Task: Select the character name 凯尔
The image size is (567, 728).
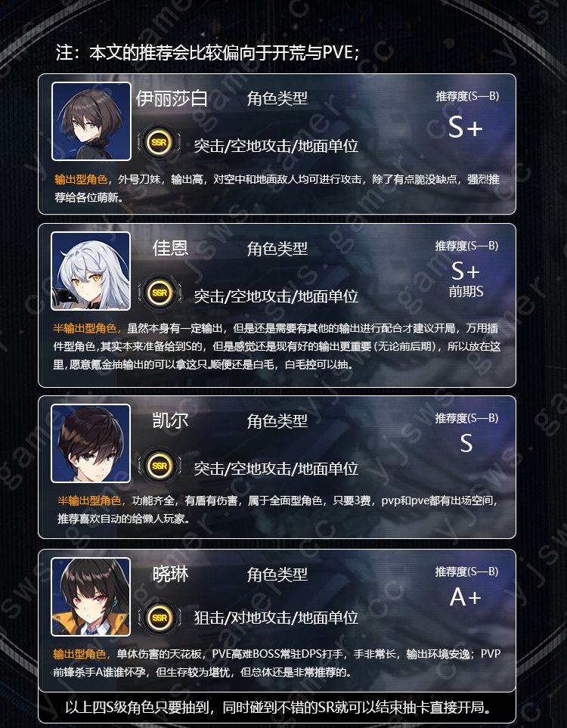Action: coord(170,421)
